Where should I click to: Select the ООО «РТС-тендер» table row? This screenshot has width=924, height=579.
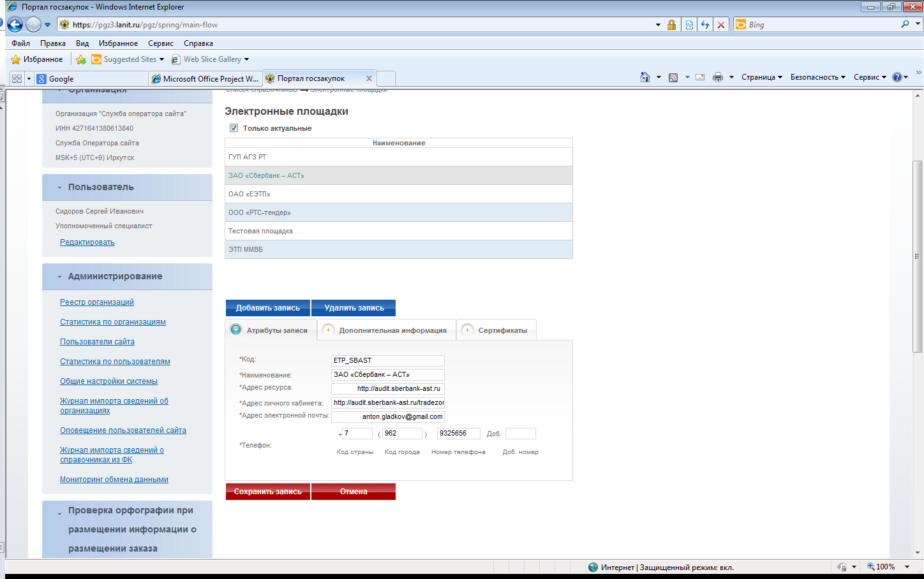coord(399,212)
